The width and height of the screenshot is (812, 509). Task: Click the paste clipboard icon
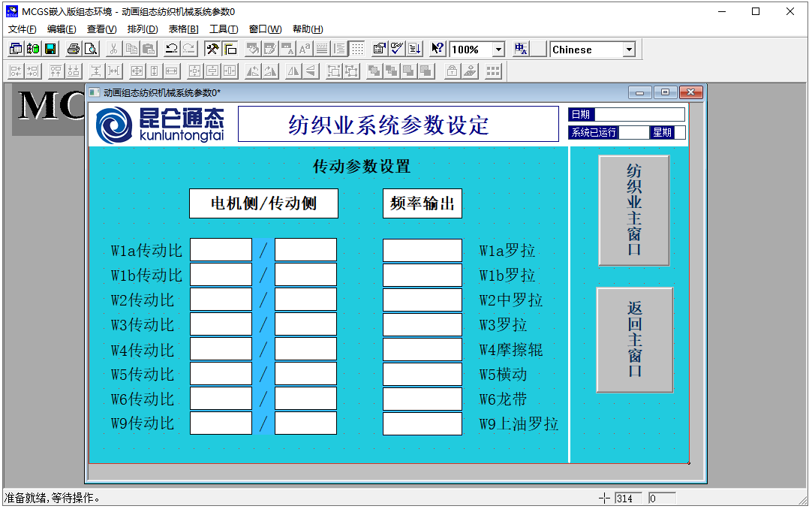tap(149, 50)
